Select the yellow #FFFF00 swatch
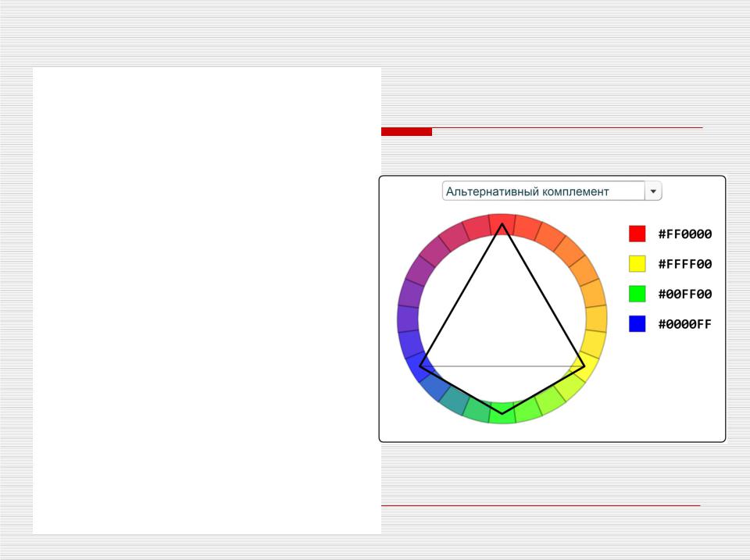Viewport: 750px width, 560px height. click(x=637, y=263)
